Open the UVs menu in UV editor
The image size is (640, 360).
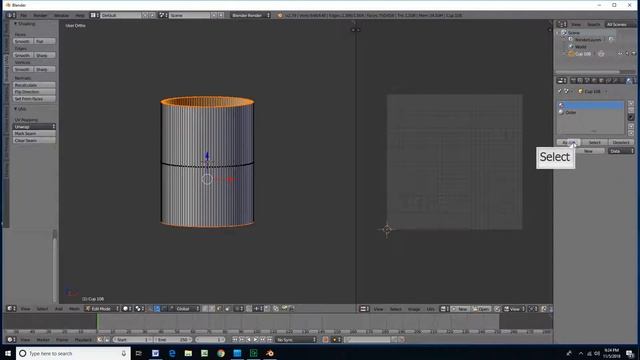click(431, 309)
